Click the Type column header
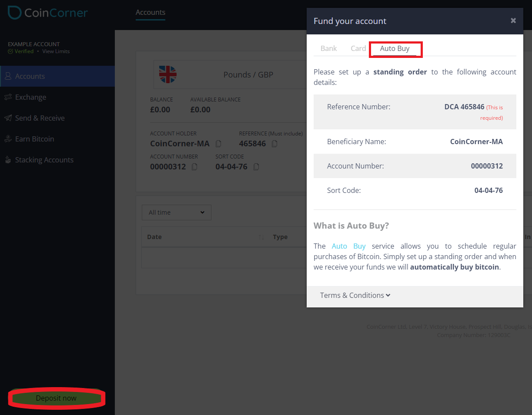Screen dimensions: 532x415 (280, 237)
